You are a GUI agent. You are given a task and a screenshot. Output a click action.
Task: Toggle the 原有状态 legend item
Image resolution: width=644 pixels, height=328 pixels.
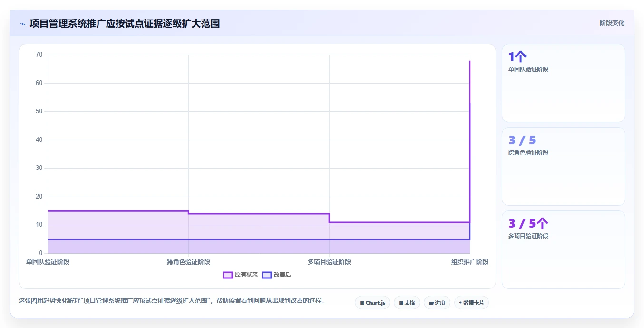point(240,275)
